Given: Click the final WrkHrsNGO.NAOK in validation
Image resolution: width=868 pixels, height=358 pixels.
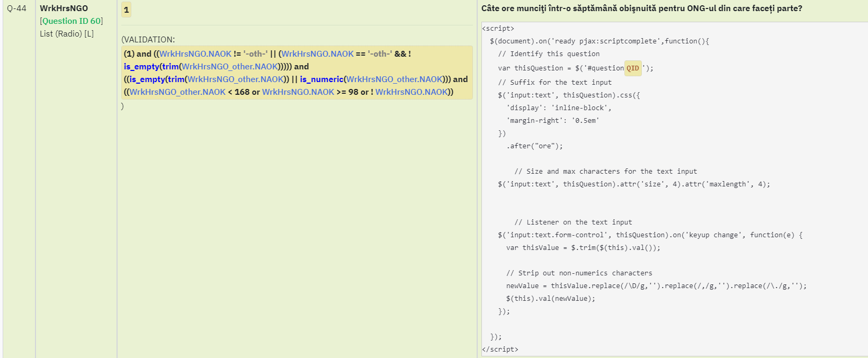Looking at the screenshot, I should (x=411, y=92).
